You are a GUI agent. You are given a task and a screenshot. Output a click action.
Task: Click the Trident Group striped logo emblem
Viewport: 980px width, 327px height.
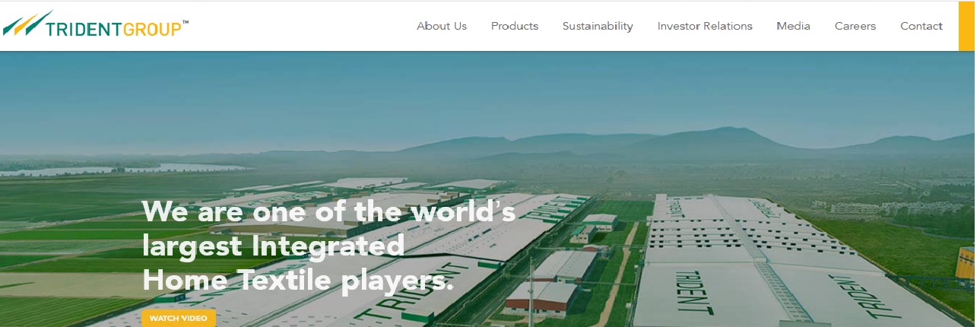(27, 23)
